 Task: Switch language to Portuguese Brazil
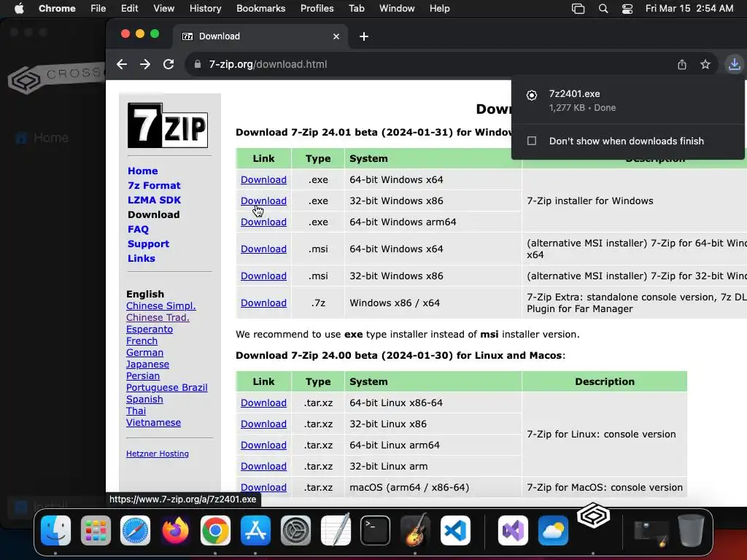click(167, 388)
